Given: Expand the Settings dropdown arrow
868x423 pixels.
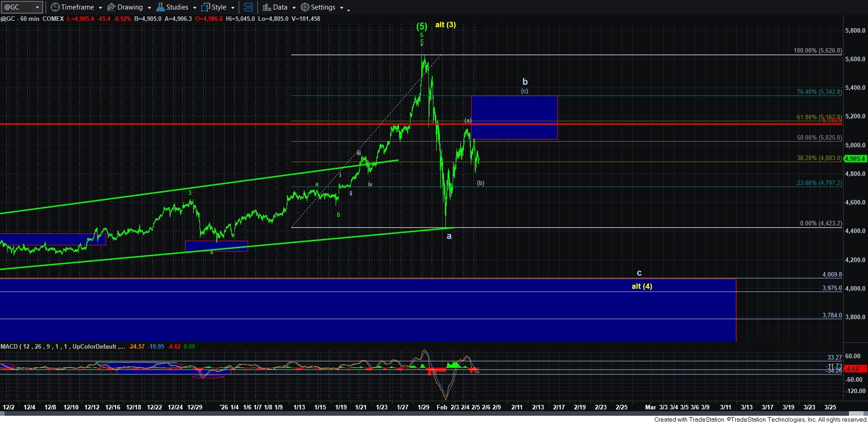Looking at the screenshot, I should pyautogui.click(x=341, y=8).
